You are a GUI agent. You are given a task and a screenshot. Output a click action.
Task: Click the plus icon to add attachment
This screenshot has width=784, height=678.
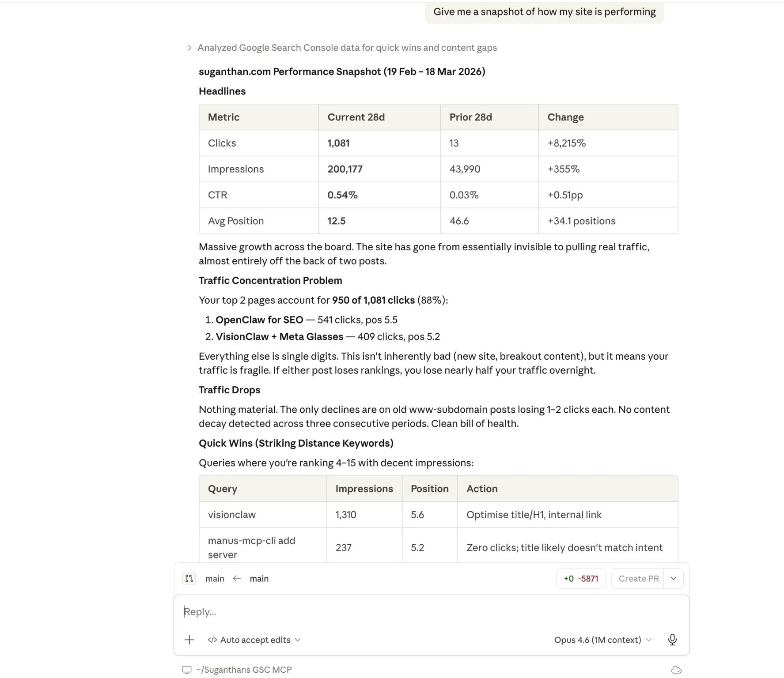(189, 640)
